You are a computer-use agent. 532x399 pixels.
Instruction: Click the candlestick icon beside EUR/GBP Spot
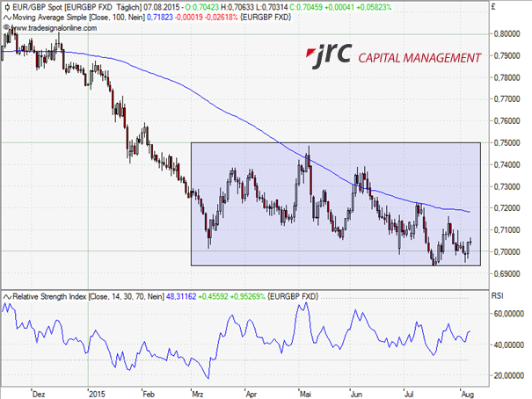click(x=7, y=6)
